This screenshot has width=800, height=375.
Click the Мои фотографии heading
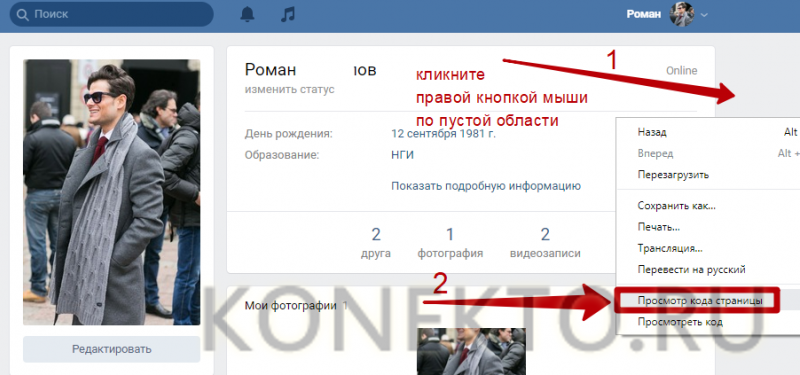click(x=291, y=306)
